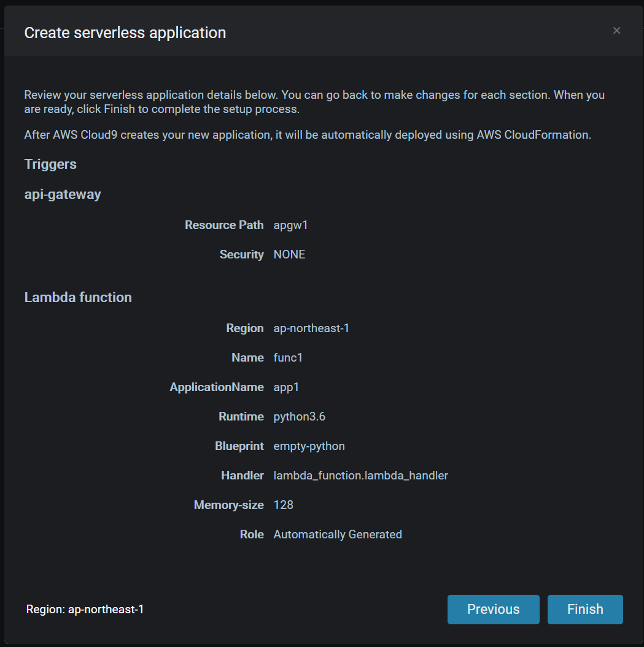Viewport: 644px width, 647px height.
Task: Select the region value 'ap-northeast-1' under Lambda function
Action: click(311, 328)
